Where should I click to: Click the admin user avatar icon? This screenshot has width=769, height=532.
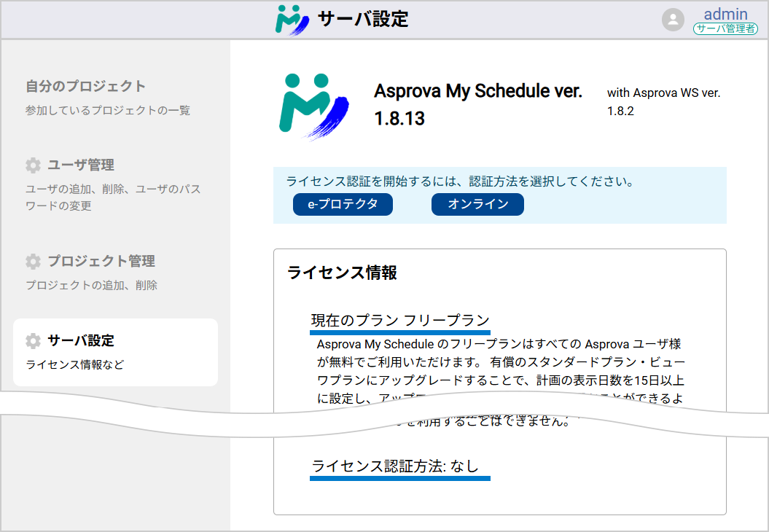tap(673, 20)
